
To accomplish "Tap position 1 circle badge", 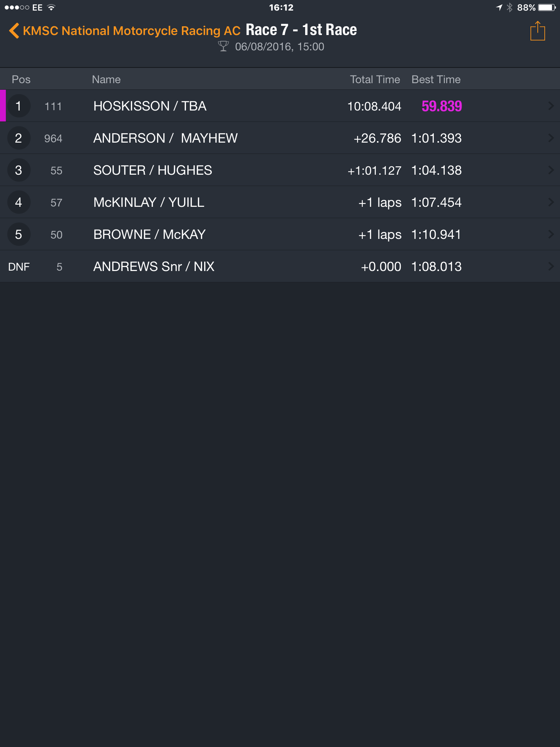I will pos(19,106).
